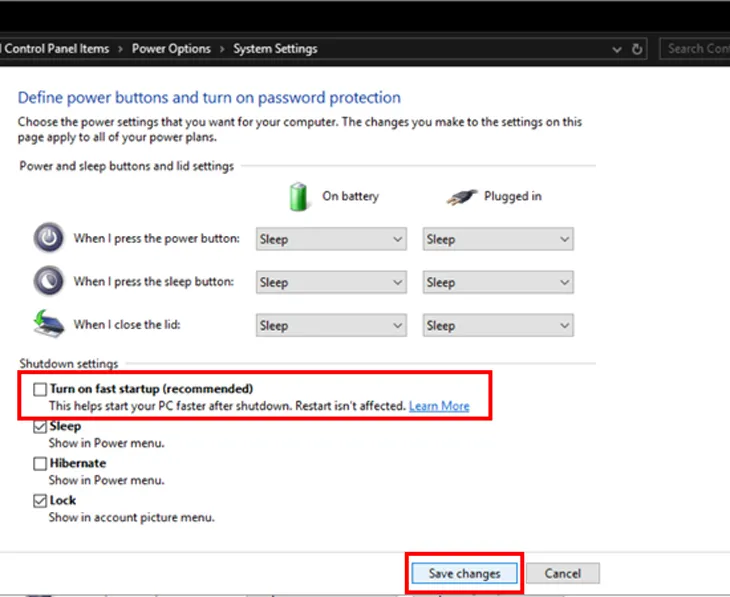Expand close the lid On battery dropdown
Screen dimensions: 730x597
pos(331,325)
